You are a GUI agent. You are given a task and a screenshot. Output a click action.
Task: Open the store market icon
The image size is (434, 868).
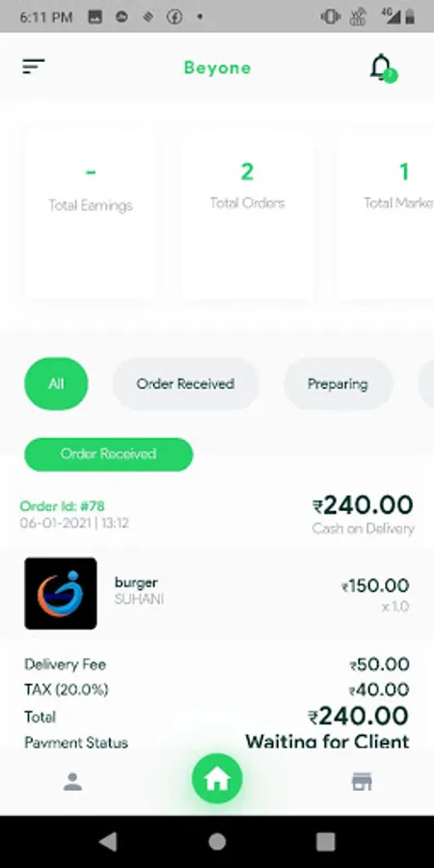click(x=362, y=781)
